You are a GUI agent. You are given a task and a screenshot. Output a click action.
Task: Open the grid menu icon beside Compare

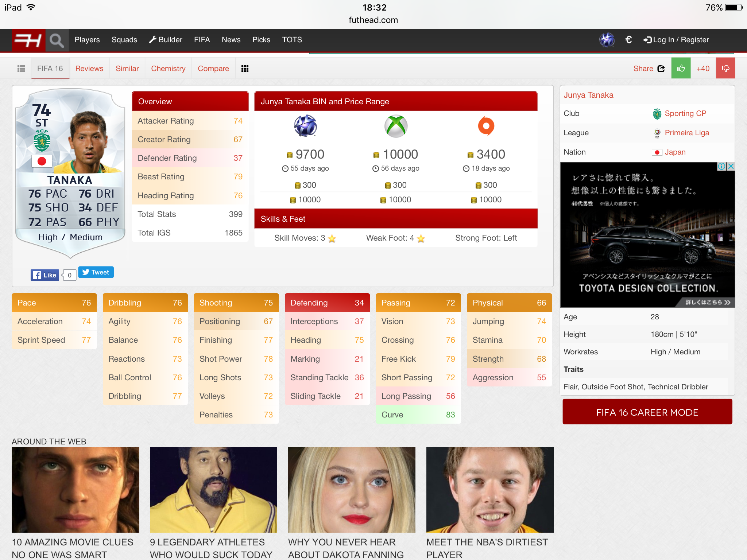245,69
